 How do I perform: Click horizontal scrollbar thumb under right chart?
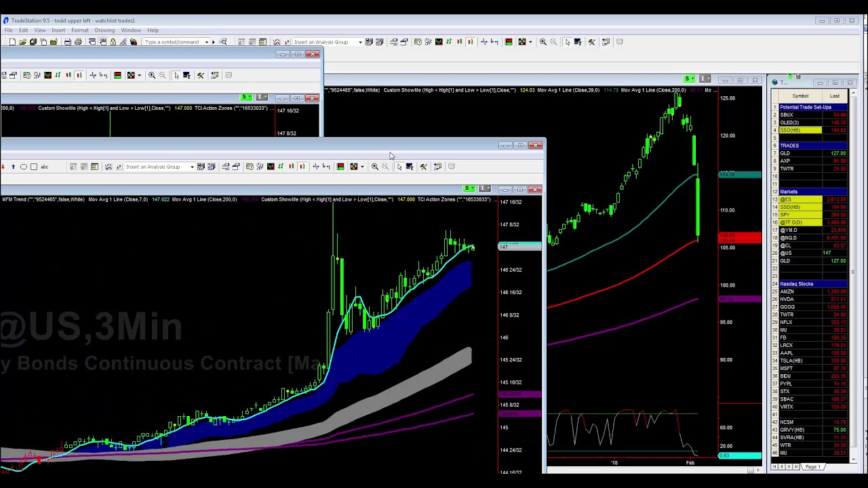click(x=751, y=470)
